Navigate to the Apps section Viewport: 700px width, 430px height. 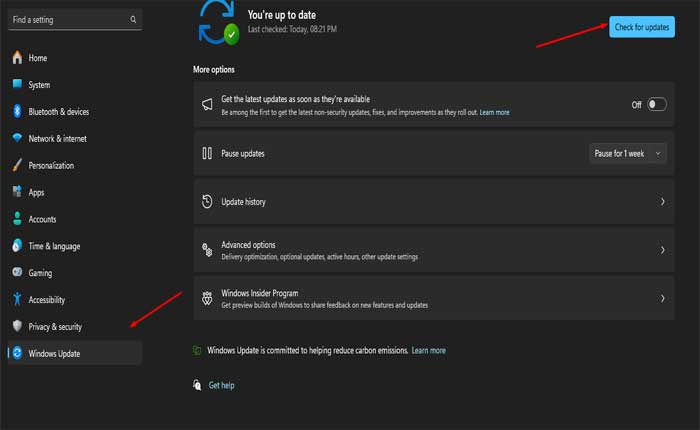click(x=75, y=192)
